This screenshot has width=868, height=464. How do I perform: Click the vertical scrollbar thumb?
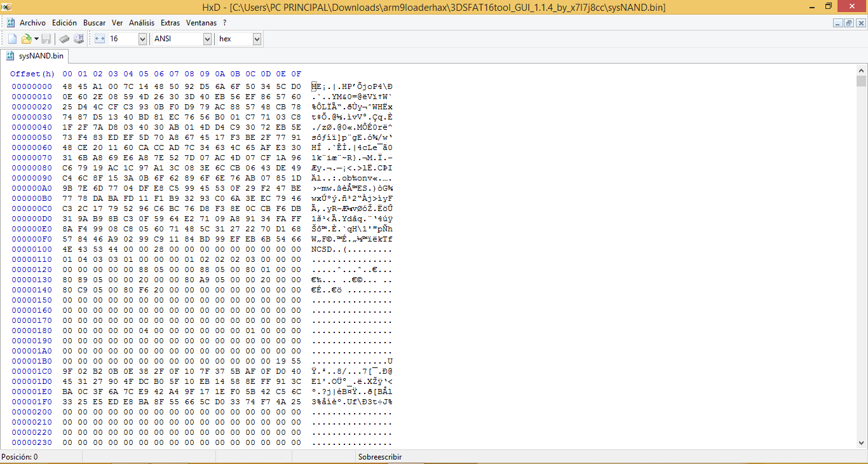click(x=861, y=81)
